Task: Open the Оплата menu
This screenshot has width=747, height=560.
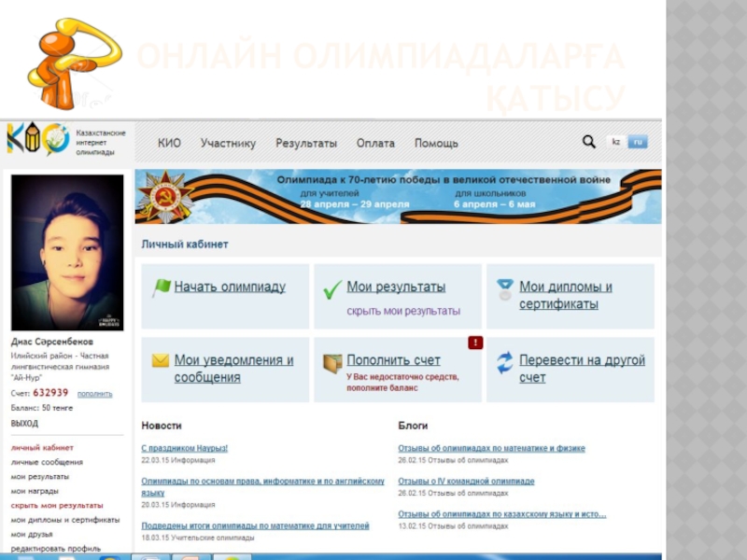Action: pyautogui.click(x=375, y=144)
